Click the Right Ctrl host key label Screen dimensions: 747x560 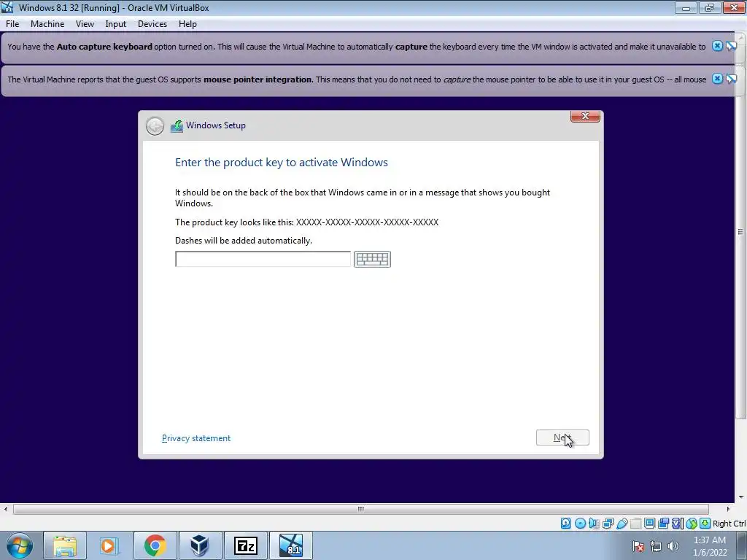729,524
